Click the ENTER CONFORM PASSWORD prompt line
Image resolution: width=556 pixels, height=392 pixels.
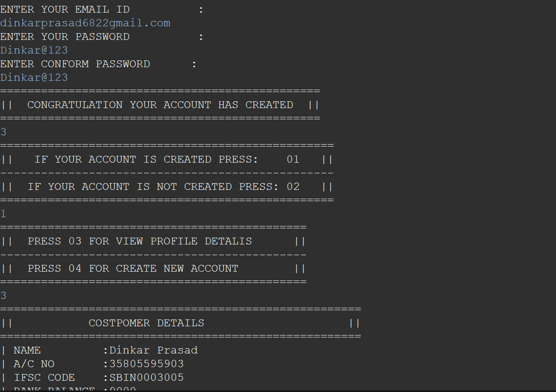(98, 64)
